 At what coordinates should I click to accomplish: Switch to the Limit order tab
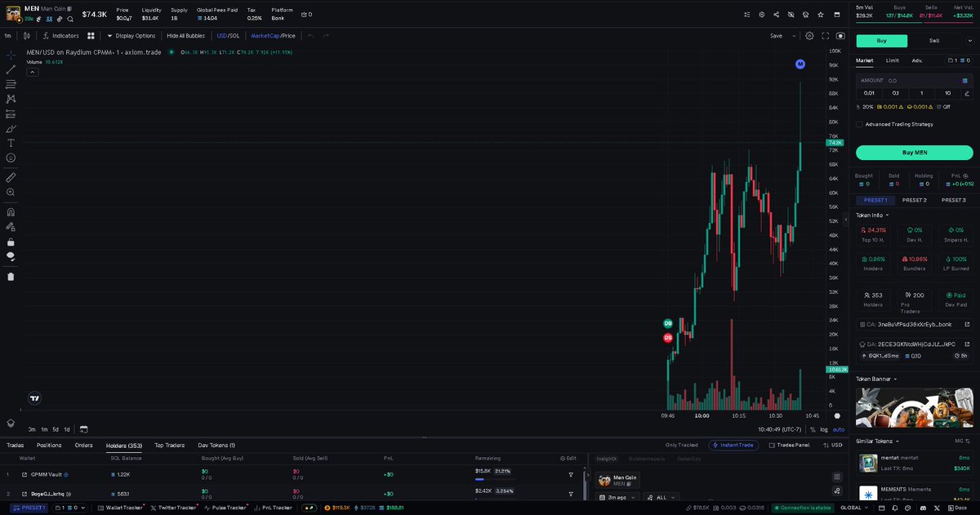point(892,60)
